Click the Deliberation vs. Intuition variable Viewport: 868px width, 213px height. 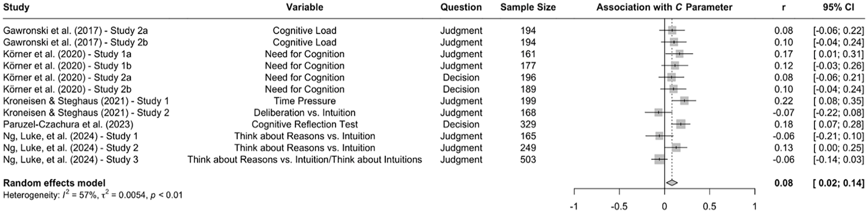click(x=304, y=113)
